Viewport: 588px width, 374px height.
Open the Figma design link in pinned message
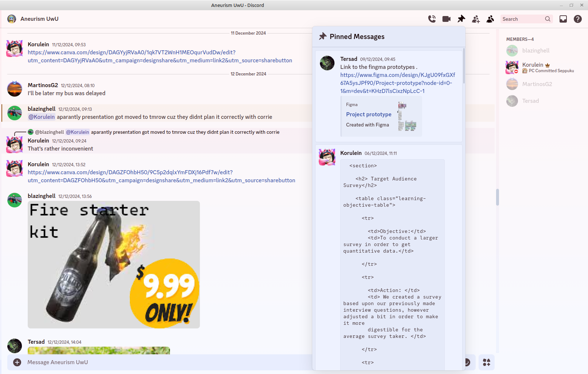pyautogui.click(x=397, y=83)
